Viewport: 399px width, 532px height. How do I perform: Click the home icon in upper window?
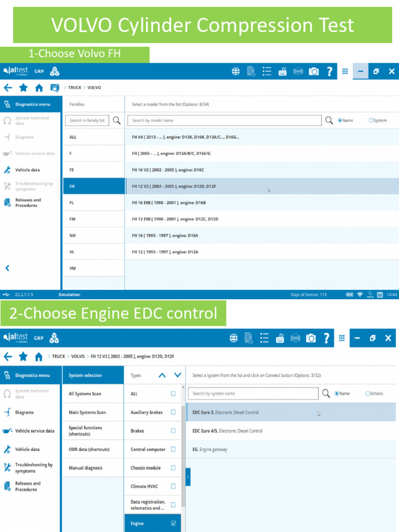click(x=39, y=88)
